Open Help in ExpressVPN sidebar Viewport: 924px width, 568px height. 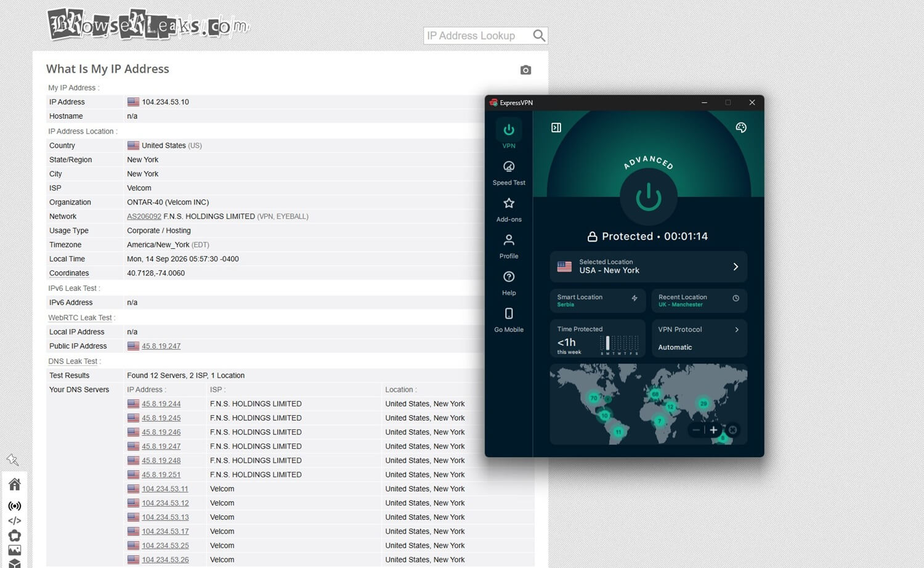509,283
